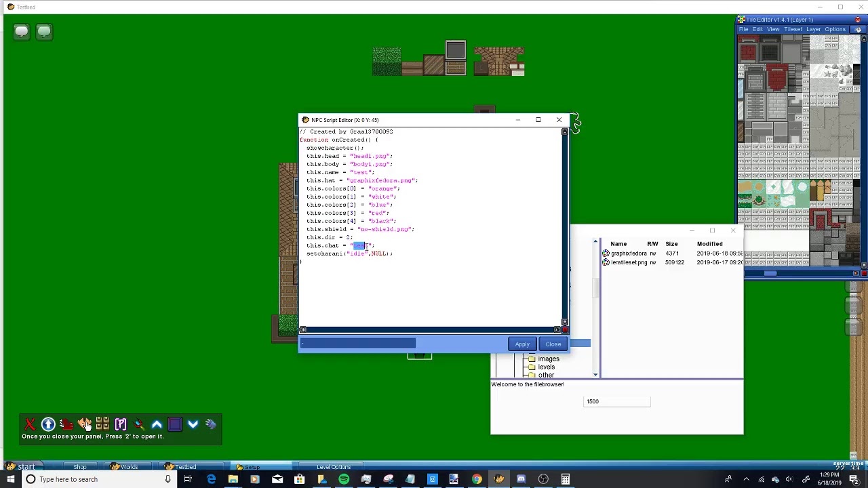868x488 pixels.
Task: Click the red boot icon in the tool panel
Action: click(66, 424)
